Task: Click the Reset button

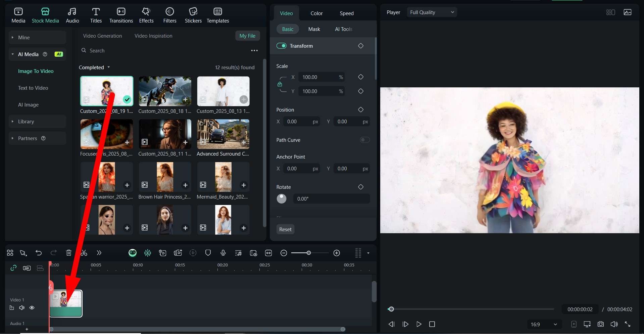Action: pyautogui.click(x=285, y=229)
